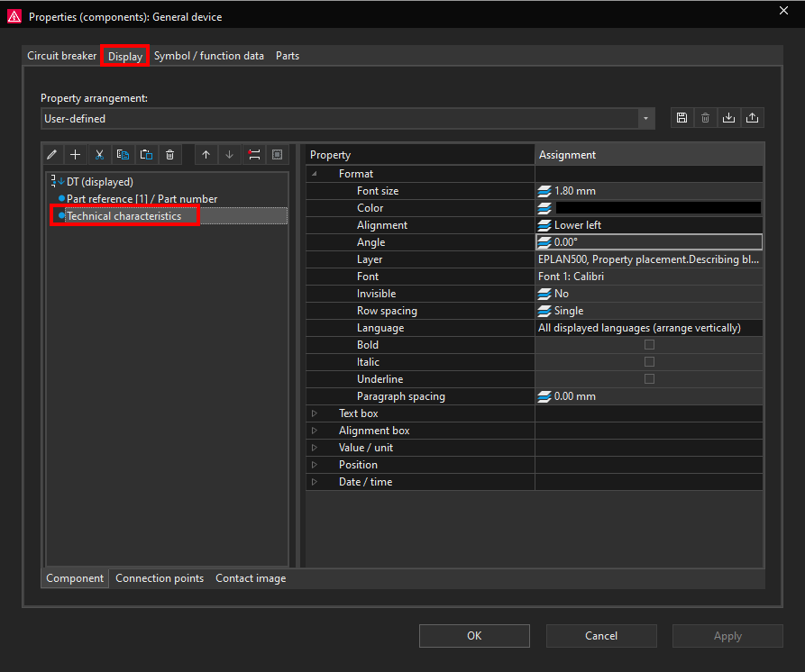Viewport: 805px width, 672px height.
Task: Click the Cancel button
Action: point(601,636)
